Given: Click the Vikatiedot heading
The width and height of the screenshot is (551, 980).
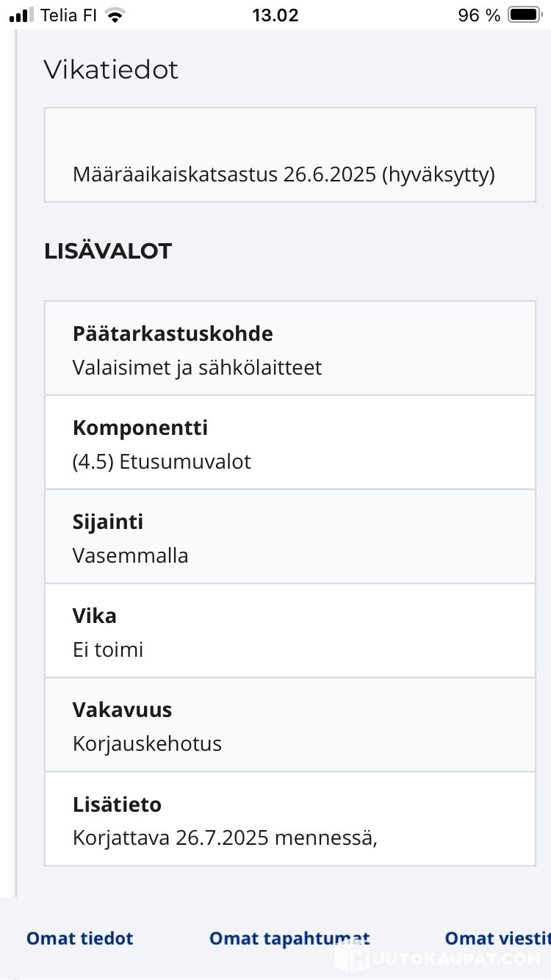Looking at the screenshot, I should click(x=111, y=70).
